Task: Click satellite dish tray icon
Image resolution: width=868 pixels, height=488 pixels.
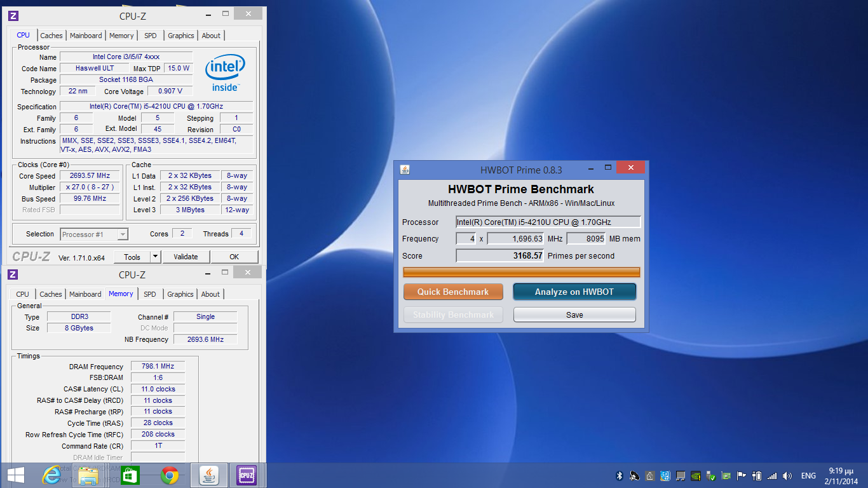Action: click(635, 475)
